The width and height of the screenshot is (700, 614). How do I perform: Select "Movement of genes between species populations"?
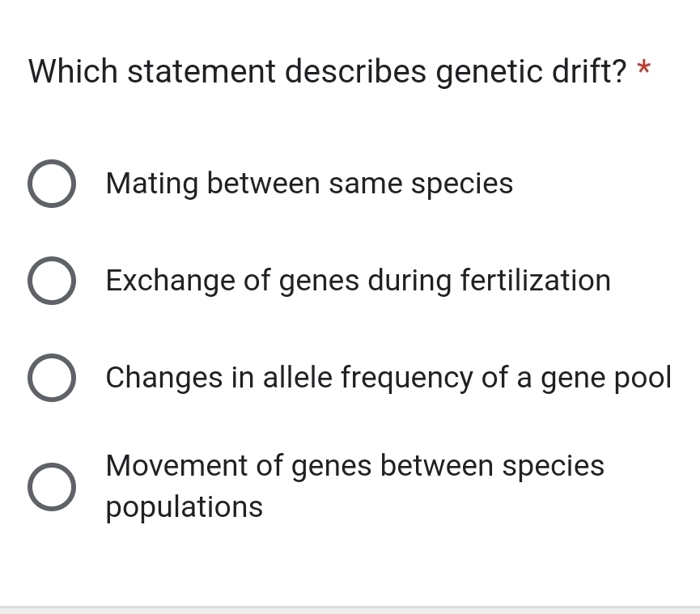(x=52, y=487)
